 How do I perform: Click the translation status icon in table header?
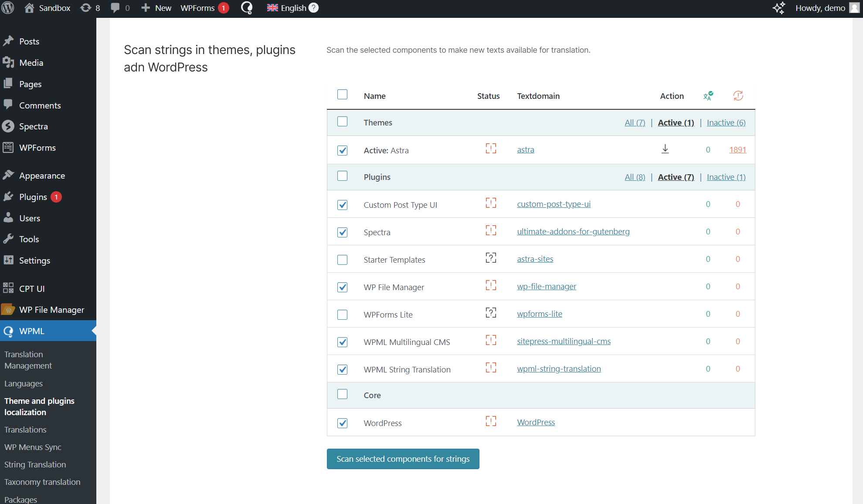point(708,96)
